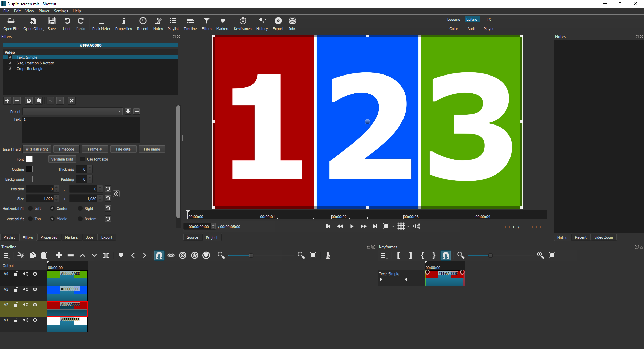Switch to the Logging layout
This screenshot has height=349, width=644.
453,19
